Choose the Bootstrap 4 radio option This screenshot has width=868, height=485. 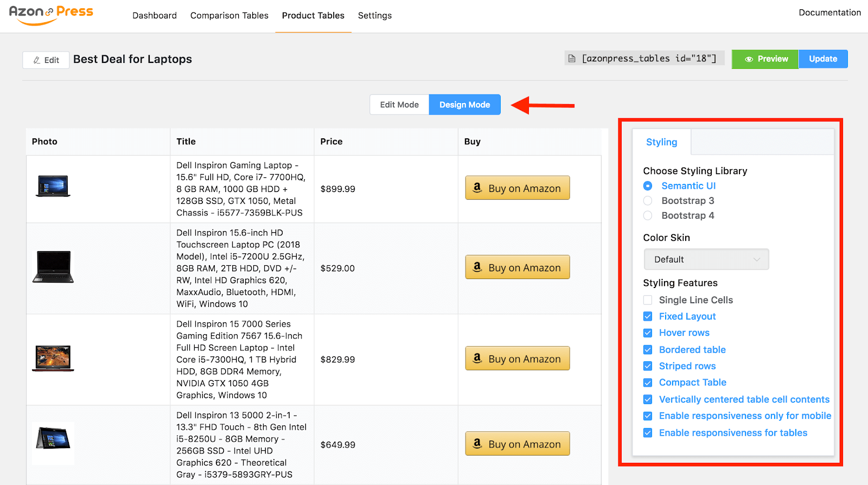pyautogui.click(x=648, y=215)
